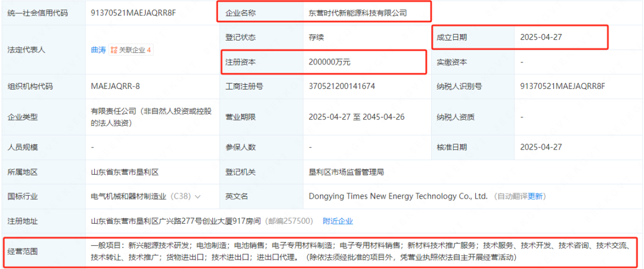Image resolution: width=644 pixels, height=269 pixels.
Task: Click 更新 to refresh the English name
Action: tap(535, 196)
